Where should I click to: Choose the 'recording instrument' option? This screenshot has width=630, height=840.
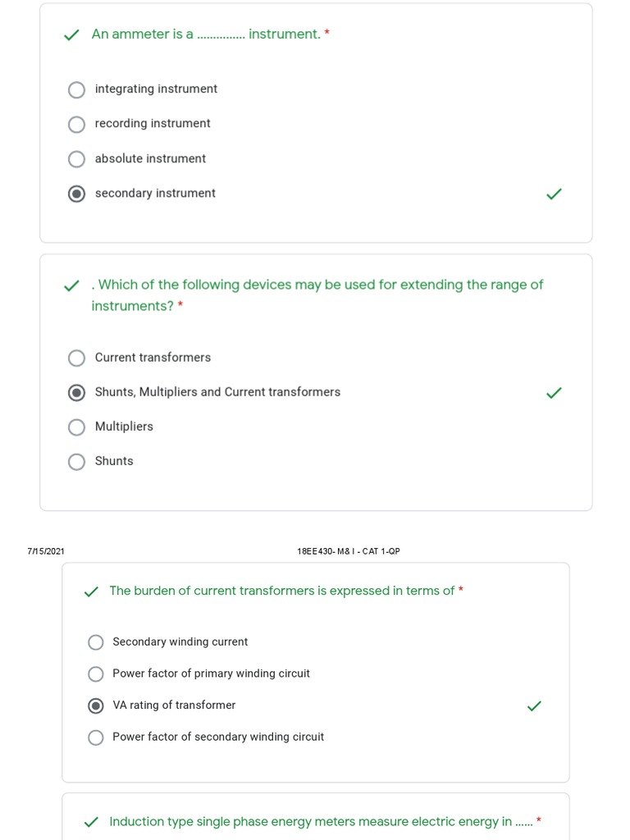[76, 124]
